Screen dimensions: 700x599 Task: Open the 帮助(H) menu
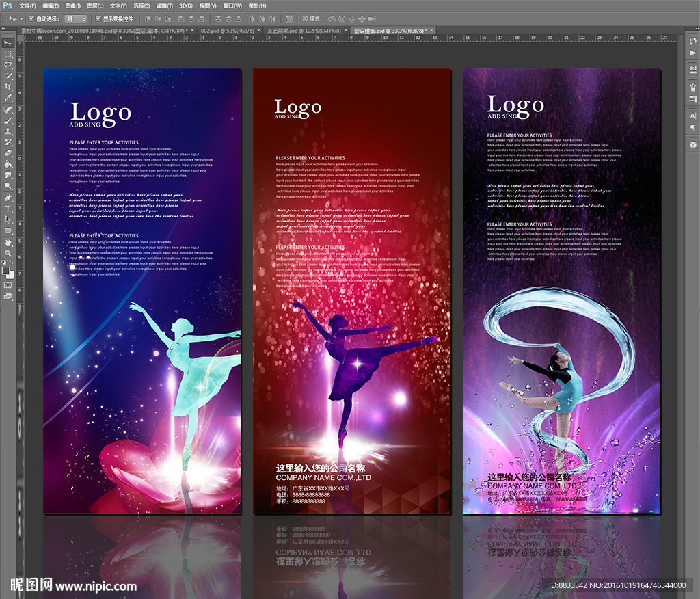coord(257,5)
